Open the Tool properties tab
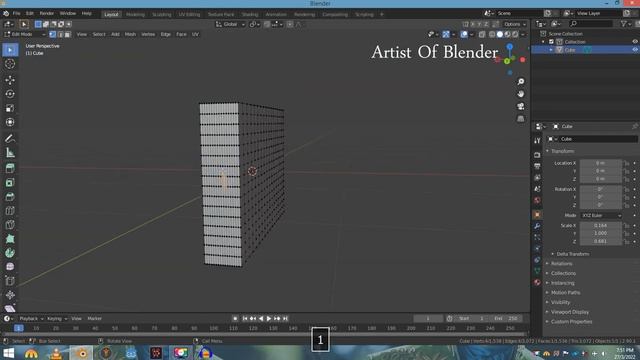This screenshot has height=360, width=640. click(x=537, y=141)
